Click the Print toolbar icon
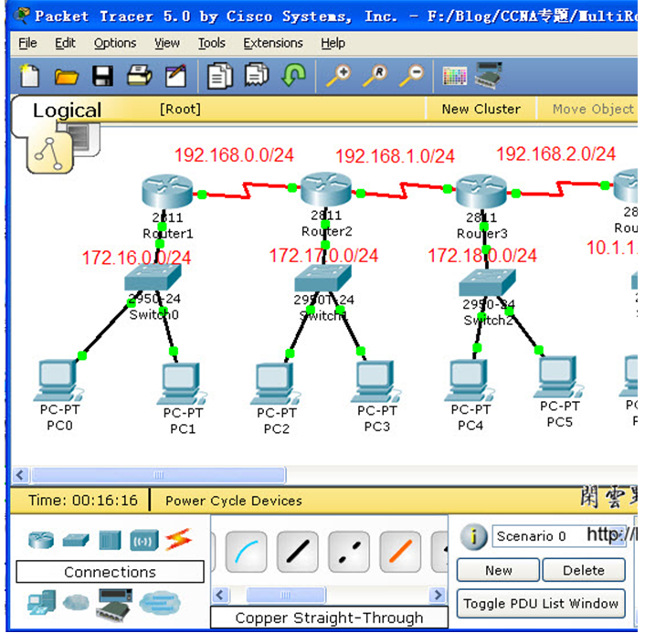 pos(140,76)
